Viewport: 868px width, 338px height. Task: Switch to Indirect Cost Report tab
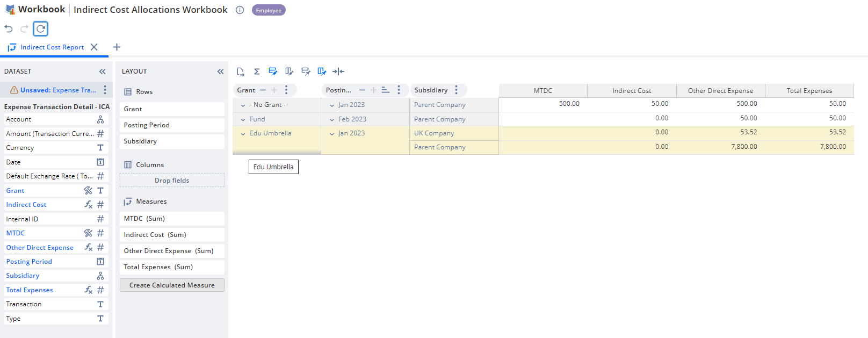52,47
